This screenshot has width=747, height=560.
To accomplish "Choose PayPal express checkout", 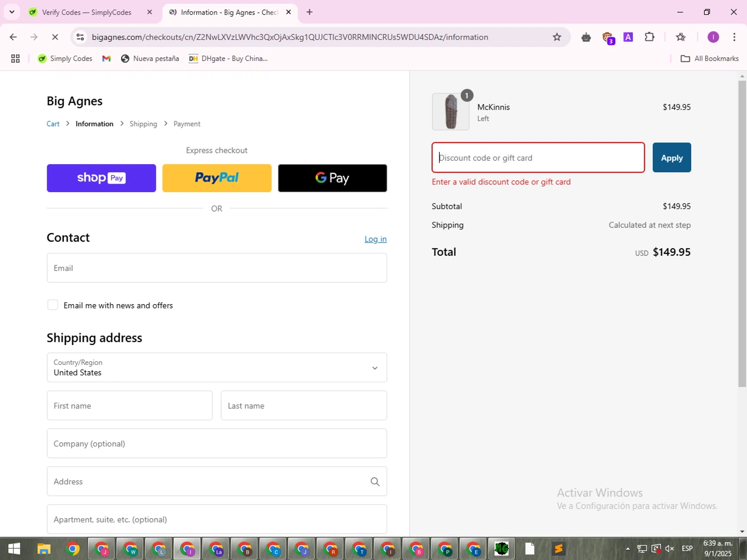I will pos(217,178).
